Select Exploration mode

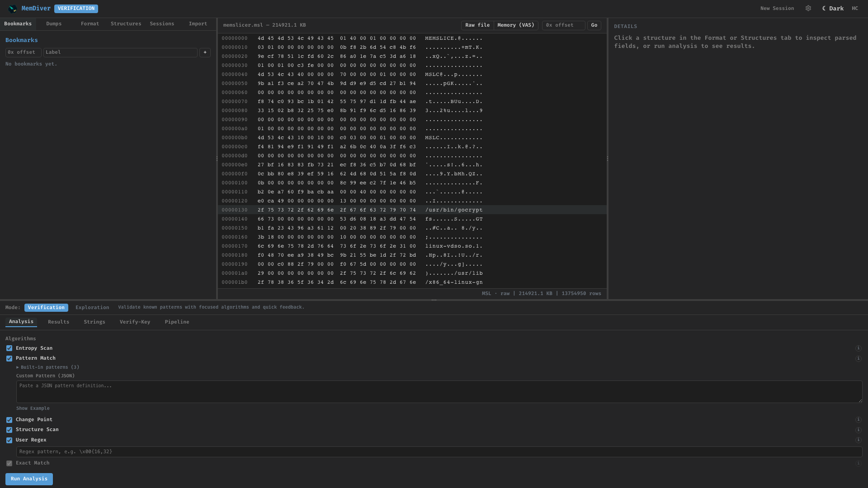[x=92, y=308]
